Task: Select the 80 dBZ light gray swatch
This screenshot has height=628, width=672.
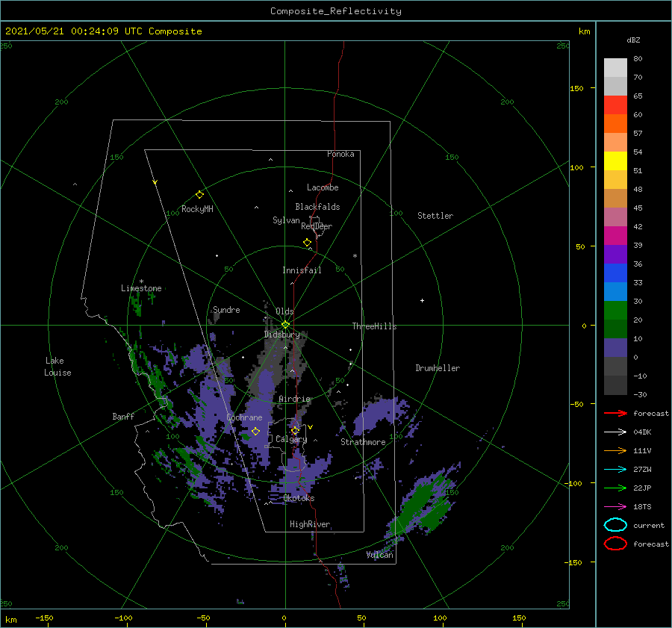Action: pos(615,67)
